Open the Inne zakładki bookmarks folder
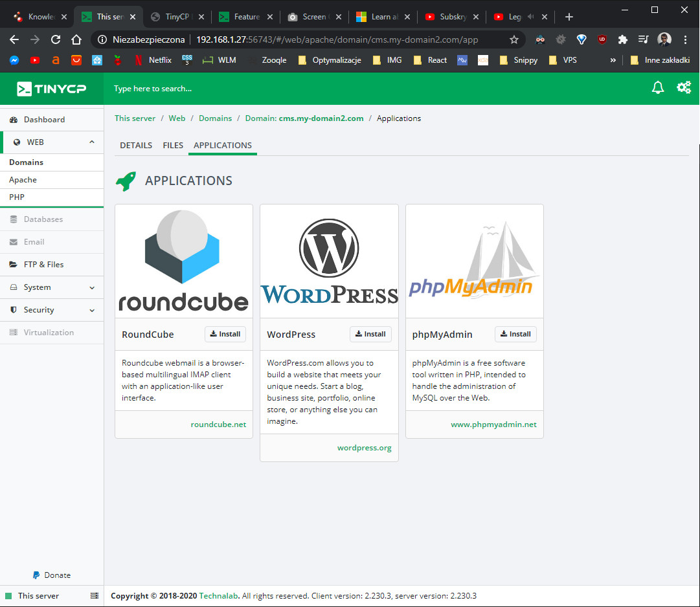Screen dimensions: 700x607 [660, 60]
